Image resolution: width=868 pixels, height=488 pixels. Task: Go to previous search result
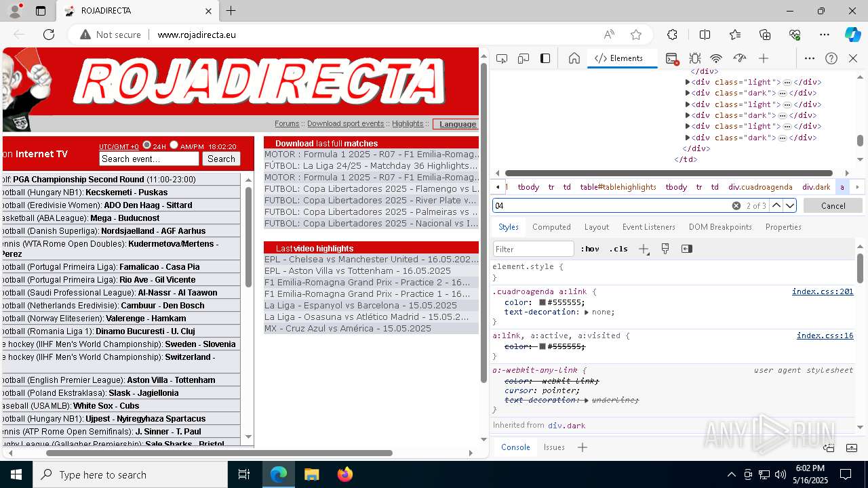[x=776, y=205]
